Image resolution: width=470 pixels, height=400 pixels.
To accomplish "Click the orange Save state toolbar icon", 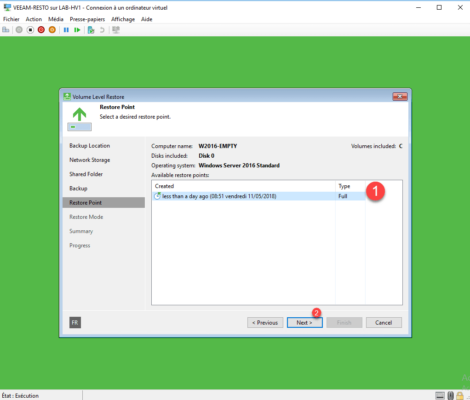I will 52,30.
